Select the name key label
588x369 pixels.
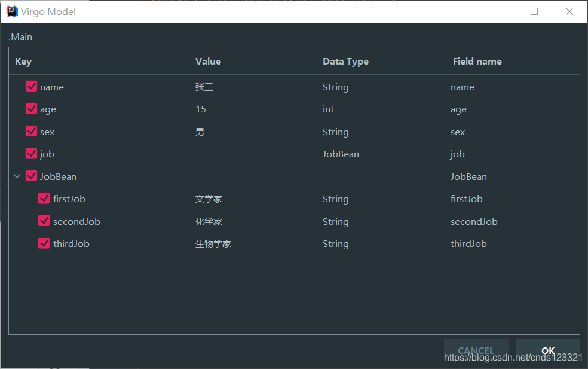[x=52, y=87]
